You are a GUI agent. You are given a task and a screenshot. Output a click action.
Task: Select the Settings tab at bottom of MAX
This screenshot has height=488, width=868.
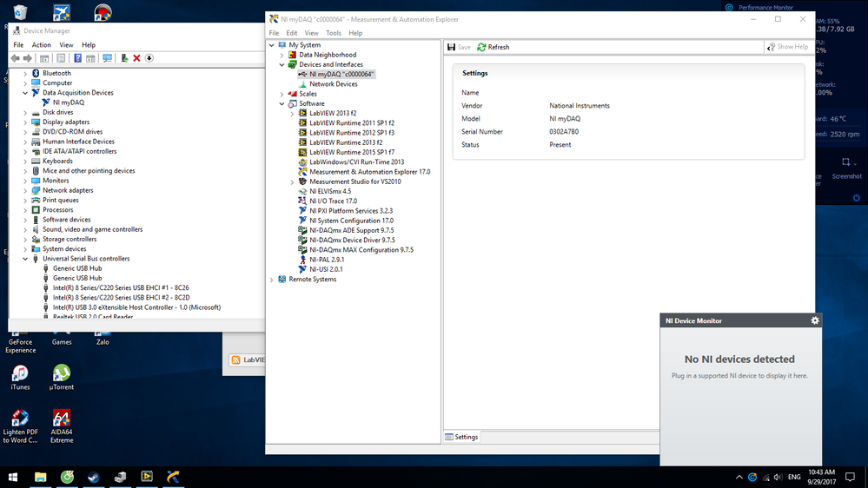pyautogui.click(x=461, y=437)
